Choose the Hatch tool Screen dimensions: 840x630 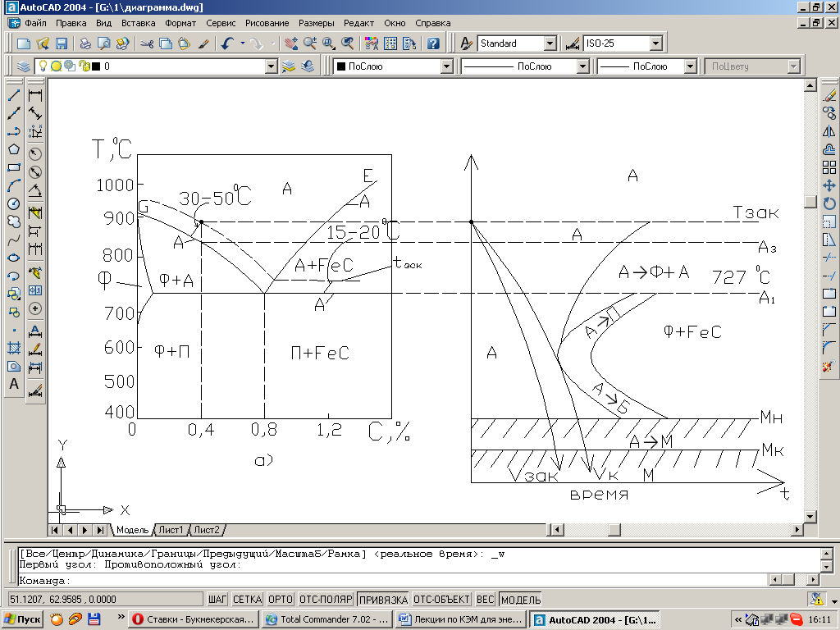click(x=14, y=348)
